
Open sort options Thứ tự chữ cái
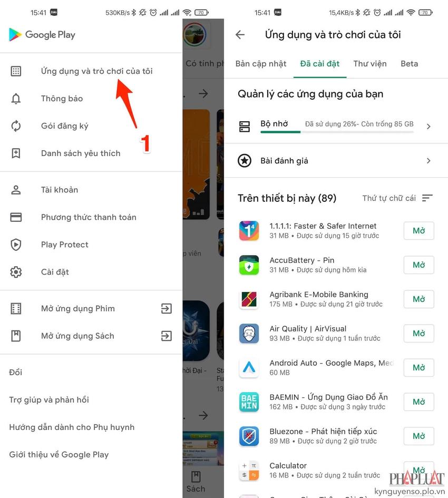[397, 198]
